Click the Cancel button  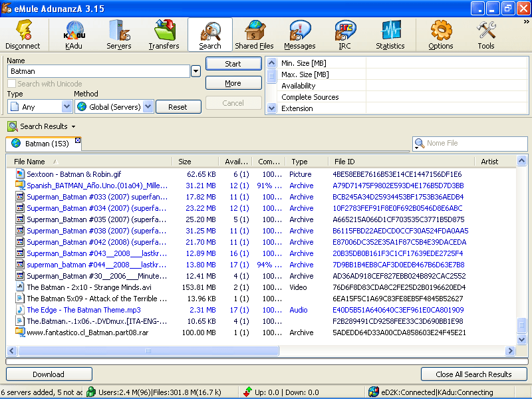click(x=233, y=103)
